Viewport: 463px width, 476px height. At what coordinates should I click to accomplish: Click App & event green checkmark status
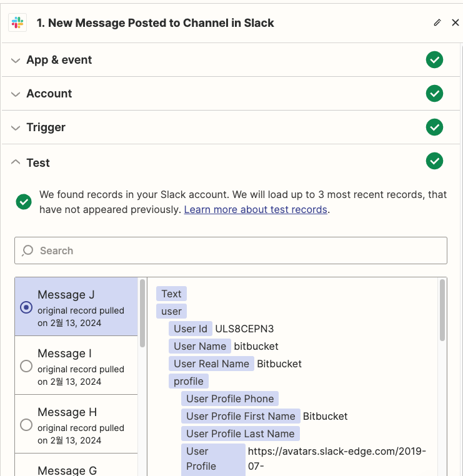pyautogui.click(x=434, y=60)
